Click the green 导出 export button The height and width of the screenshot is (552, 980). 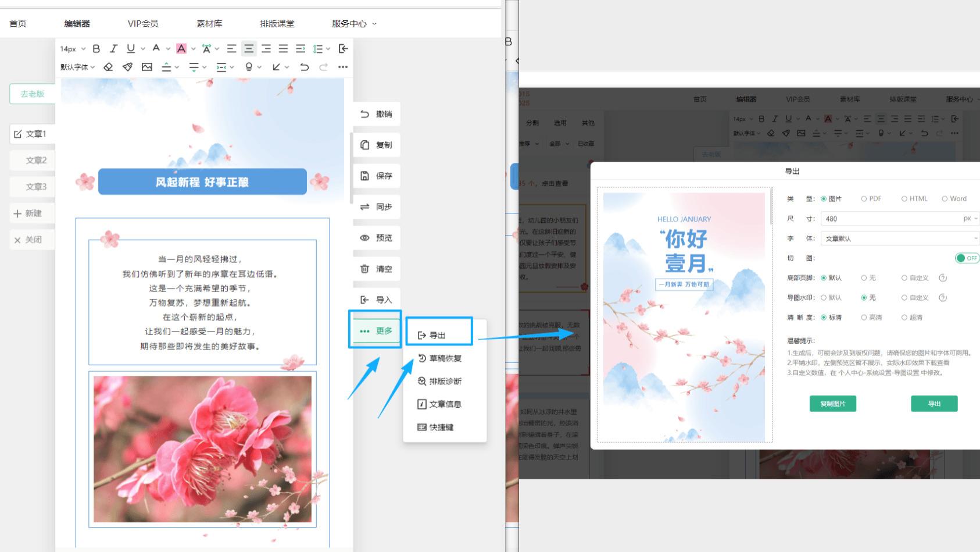(933, 403)
